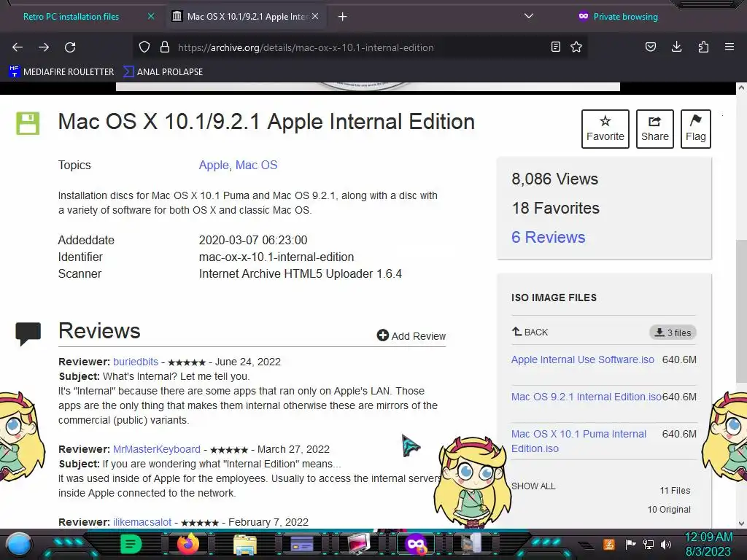Click the URL address field
Screen dimensions: 747x560
pyautogui.click(x=305, y=47)
